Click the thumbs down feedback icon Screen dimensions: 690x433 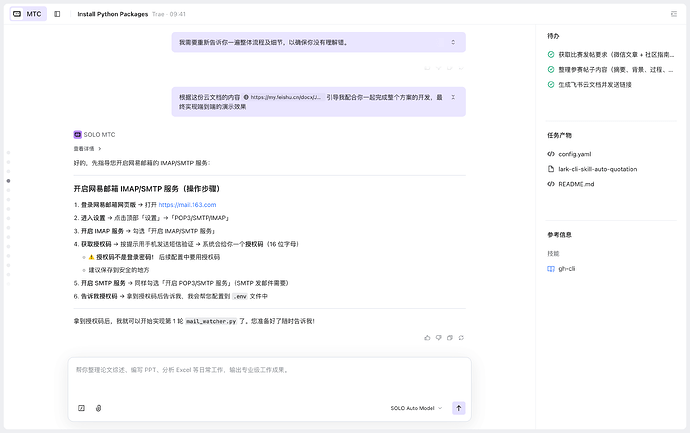pos(438,337)
